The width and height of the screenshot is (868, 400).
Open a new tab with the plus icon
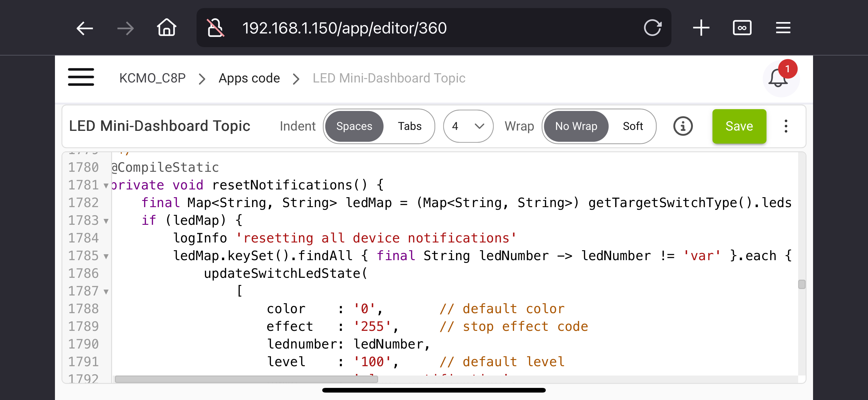(701, 28)
